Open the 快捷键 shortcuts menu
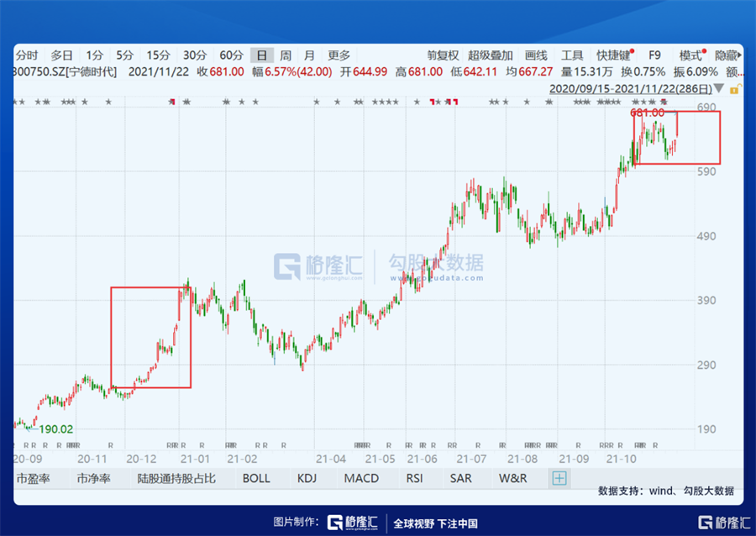Screen dimensions: 756x536 [613, 55]
